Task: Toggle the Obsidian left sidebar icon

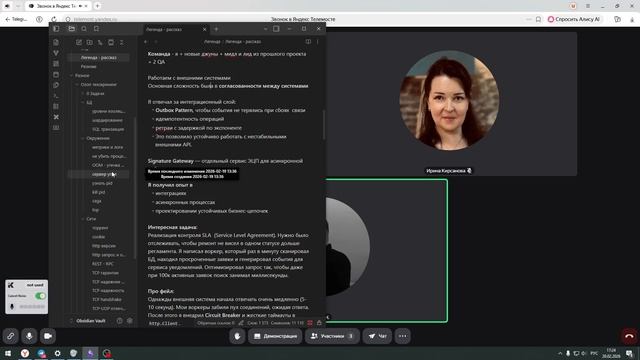Action: coord(56,29)
